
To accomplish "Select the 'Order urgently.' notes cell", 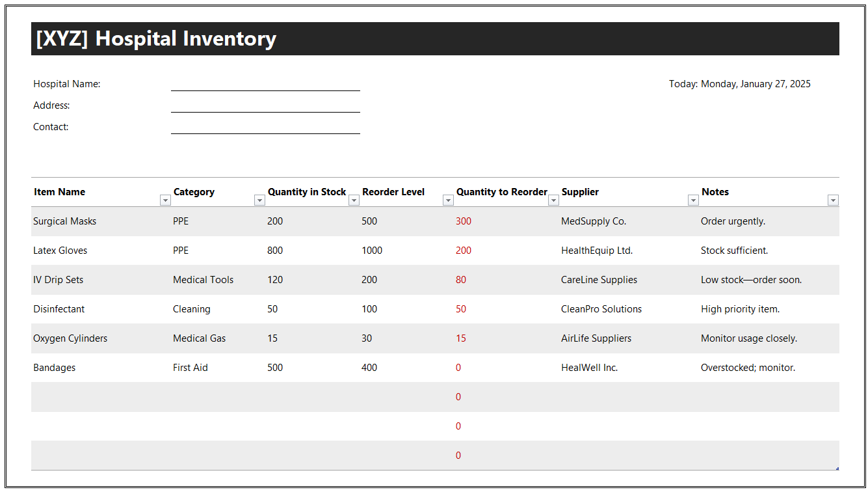I will pyautogui.click(x=733, y=221).
